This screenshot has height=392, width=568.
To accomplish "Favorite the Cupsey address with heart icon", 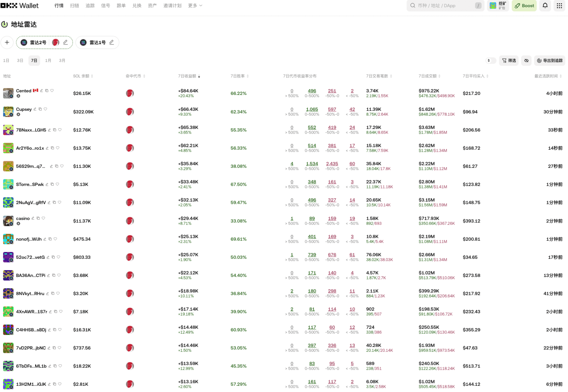I will coord(45,109).
